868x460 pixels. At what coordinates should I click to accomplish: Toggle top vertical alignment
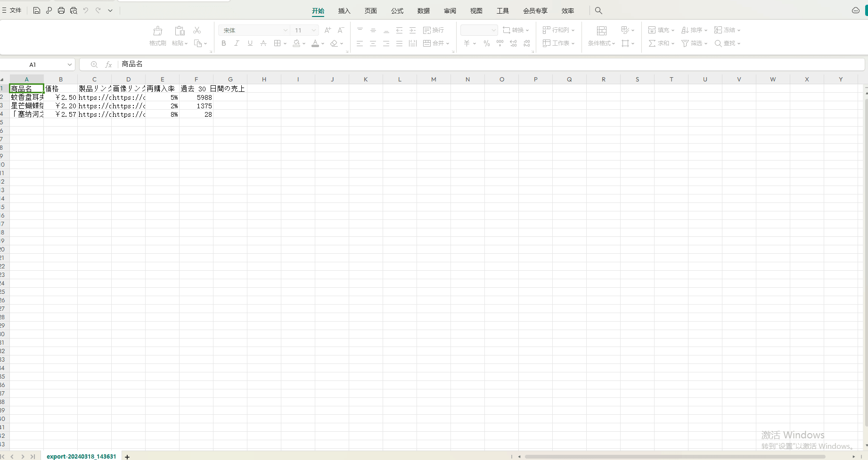click(x=360, y=30)
